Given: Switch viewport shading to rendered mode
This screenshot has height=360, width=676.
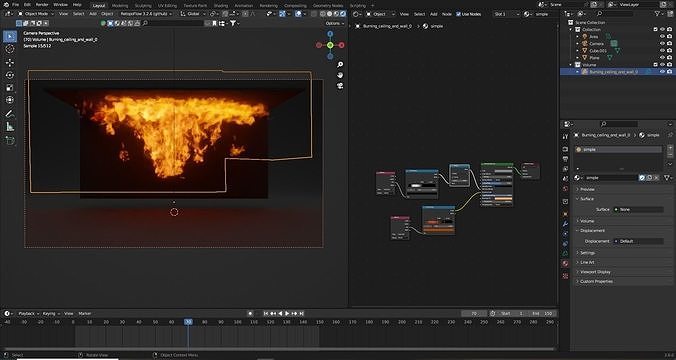Looking at the screenshot, I should (343, 14).
